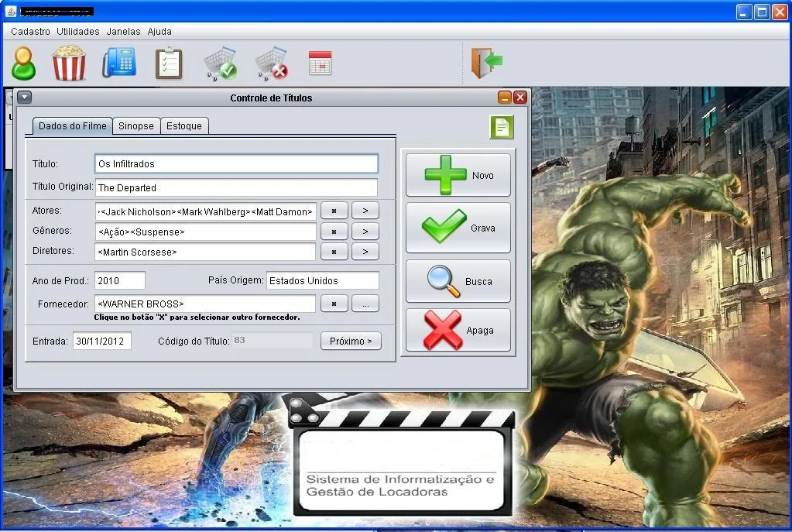The image size is (792, 532).
Task: Open the clipboard checklist toolbar icon
Action: coord(169,63)
